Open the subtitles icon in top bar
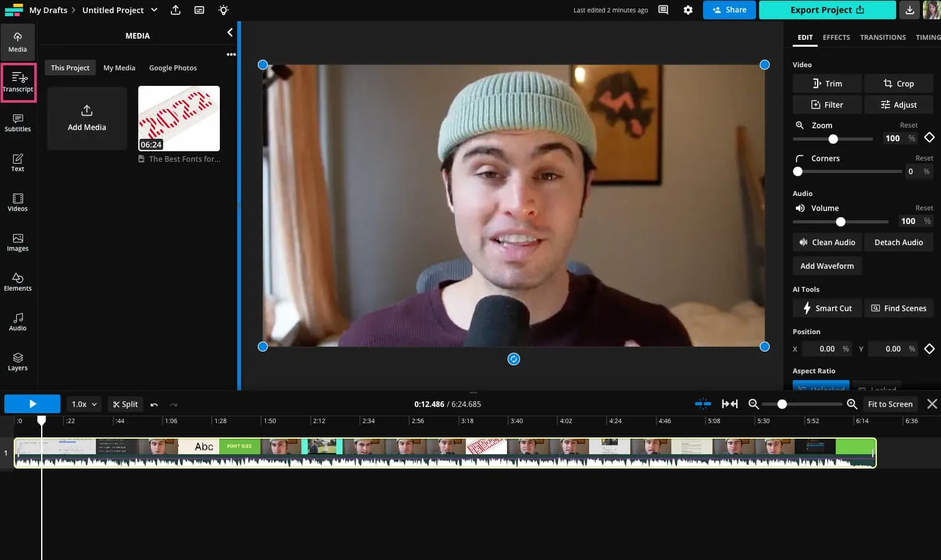This screenshot has width=941, height=560. tap(199, 10)
